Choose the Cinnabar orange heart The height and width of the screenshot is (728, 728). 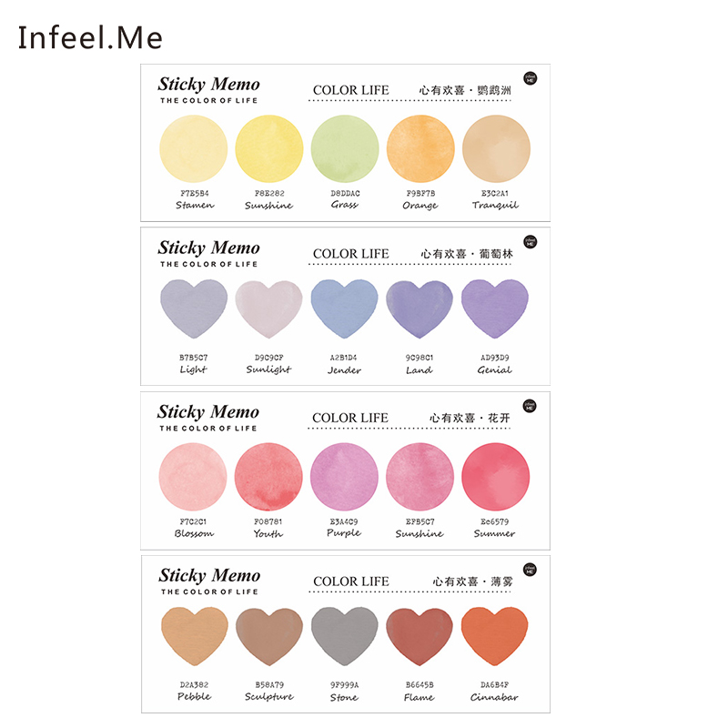(x=494, y=635)
